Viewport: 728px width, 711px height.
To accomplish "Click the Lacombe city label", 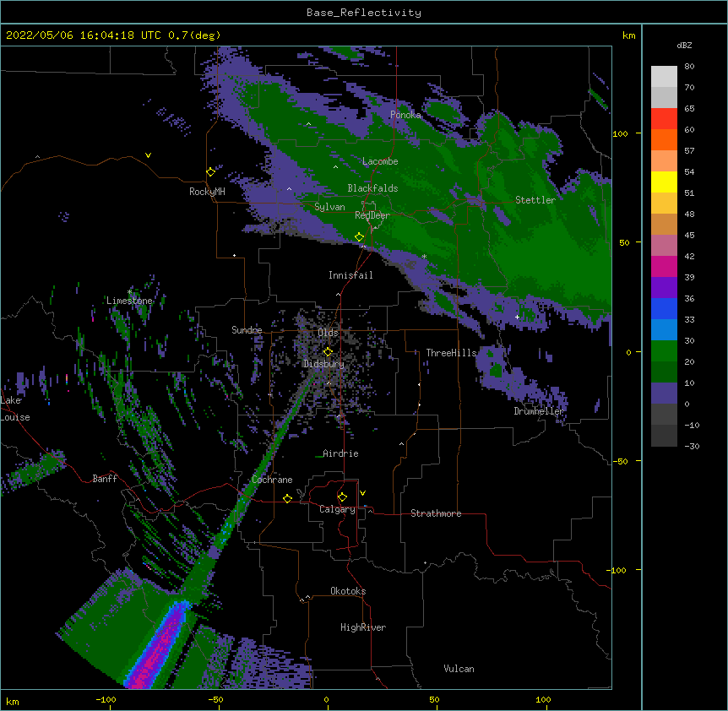I will point(380,161).
